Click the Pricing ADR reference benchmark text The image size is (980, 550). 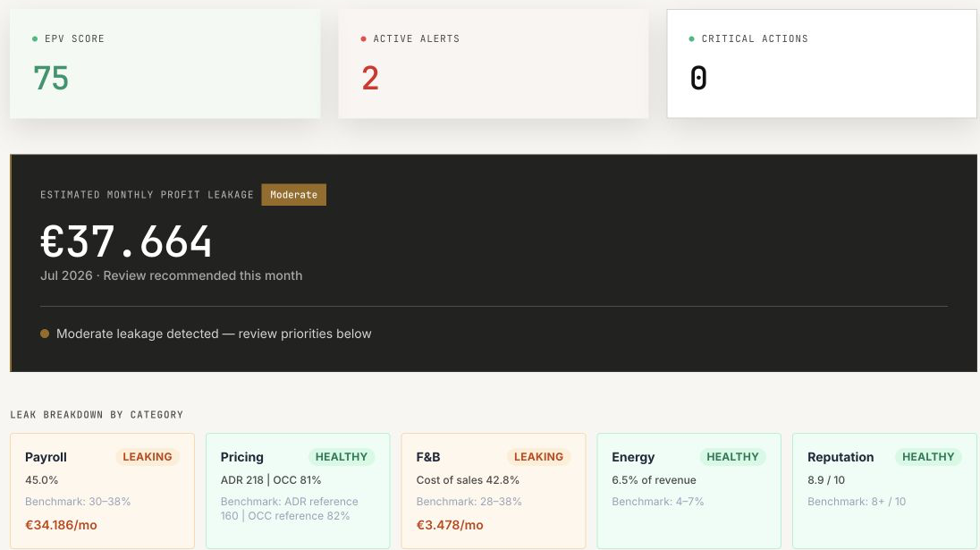(x=290, y=509)
